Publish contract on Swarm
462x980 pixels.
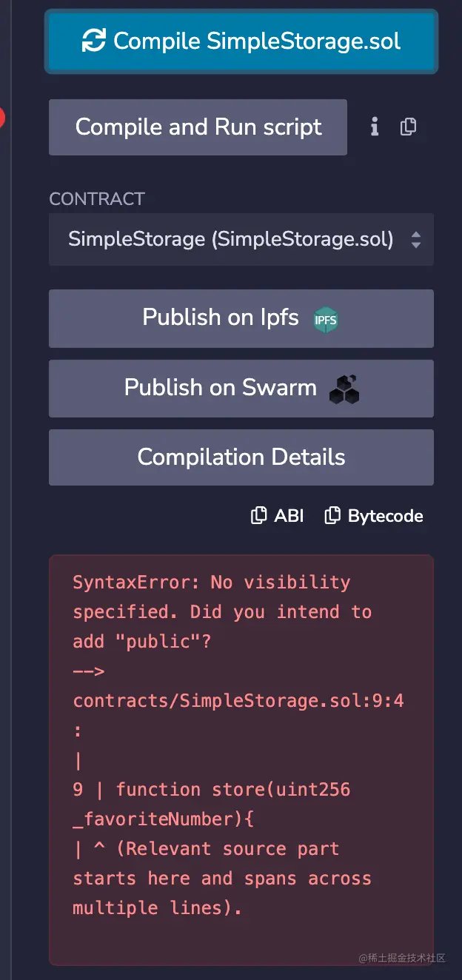(x=241, y=389)
